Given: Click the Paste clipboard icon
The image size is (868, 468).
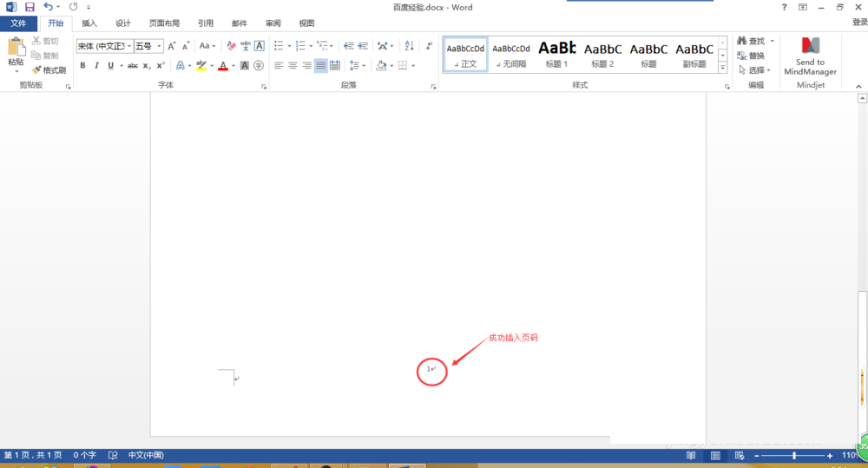Looking at the screenshot, I should click(x=16, y=48).
